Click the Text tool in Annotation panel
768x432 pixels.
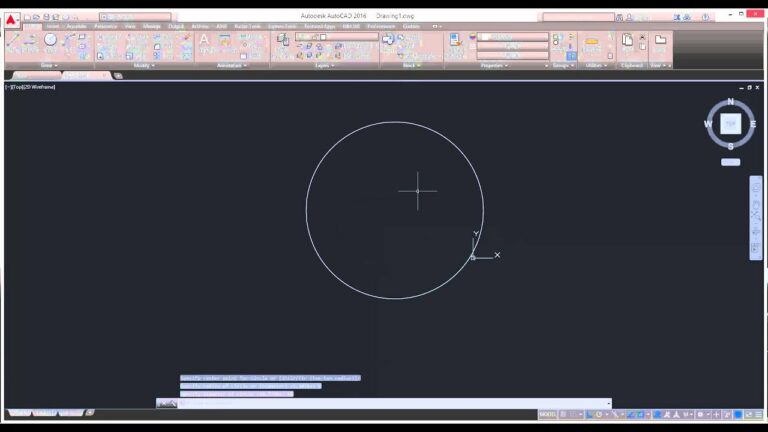(204, 43)
